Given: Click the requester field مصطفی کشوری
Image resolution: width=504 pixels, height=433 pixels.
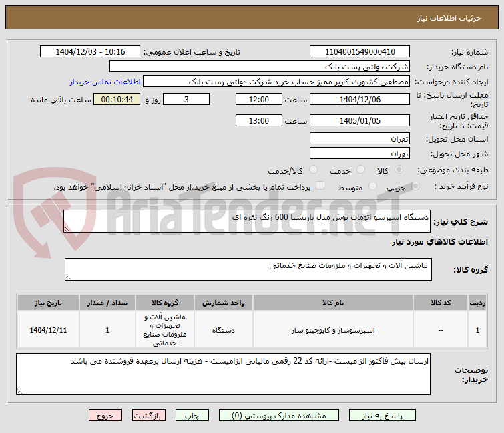Looking at the screenshot, I should [276, 82].
